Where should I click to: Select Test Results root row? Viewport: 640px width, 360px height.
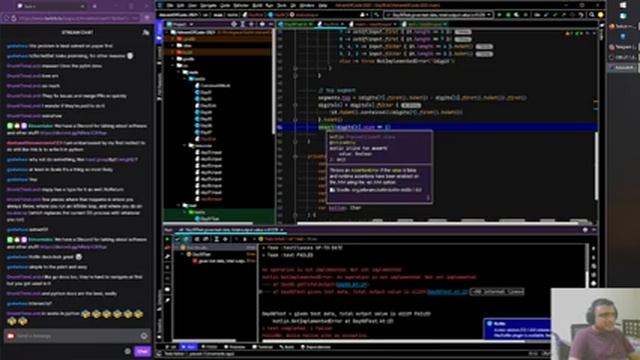click(215, 247)
